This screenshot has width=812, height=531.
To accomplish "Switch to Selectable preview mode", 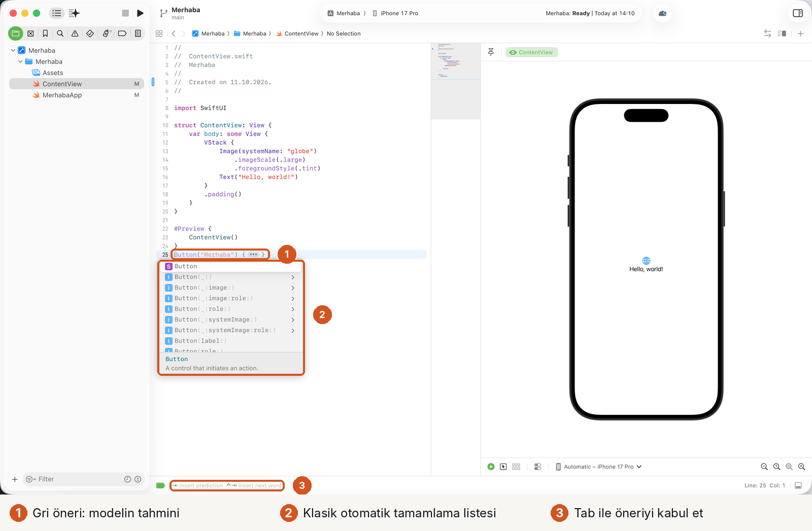I will [x=503, y=467].
